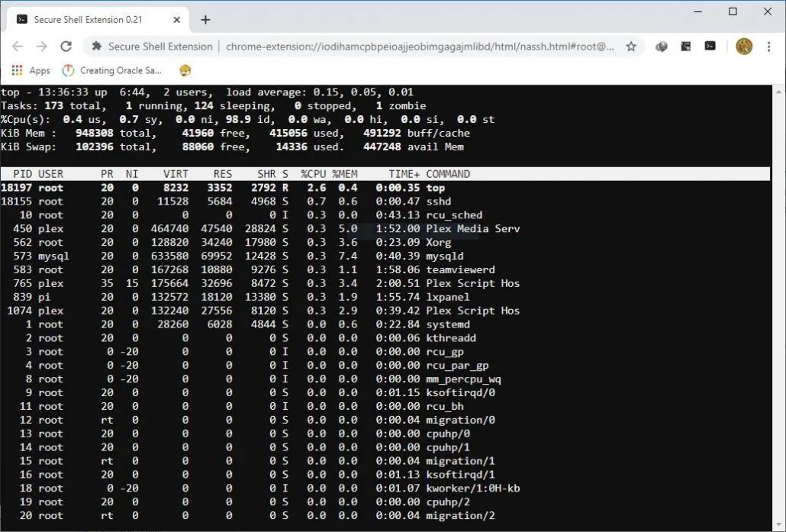Open the Creating Oracle Sa... bookmark
Viewport: 786px width, 532px height.
click(x=111, y=70)
